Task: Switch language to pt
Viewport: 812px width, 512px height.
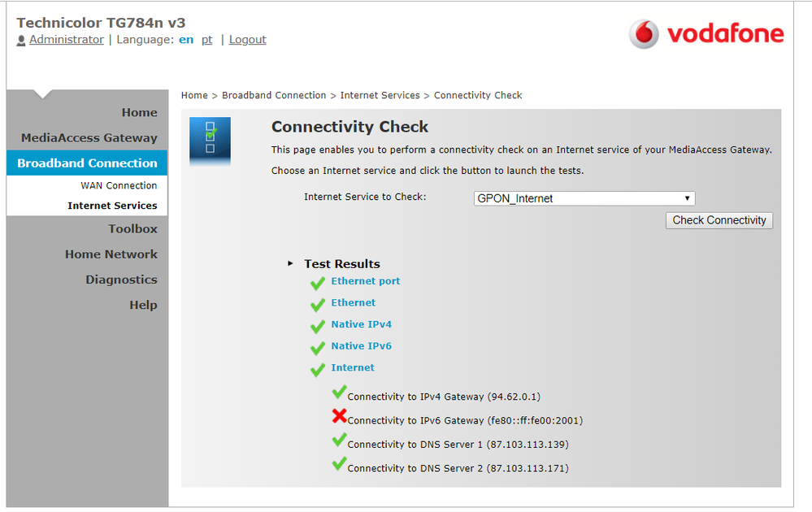Action: coord(206,40)
